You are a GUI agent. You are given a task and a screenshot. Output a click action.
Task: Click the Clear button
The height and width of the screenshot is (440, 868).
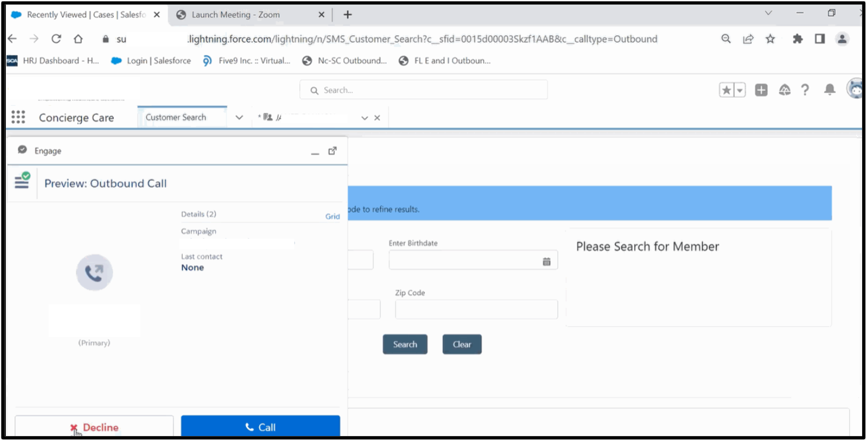point(462,344)
